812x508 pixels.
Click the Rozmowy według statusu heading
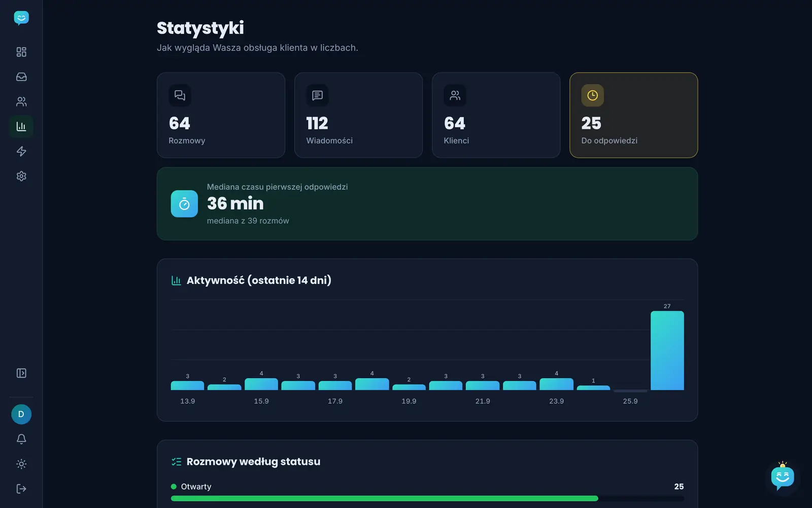point(253,462)
